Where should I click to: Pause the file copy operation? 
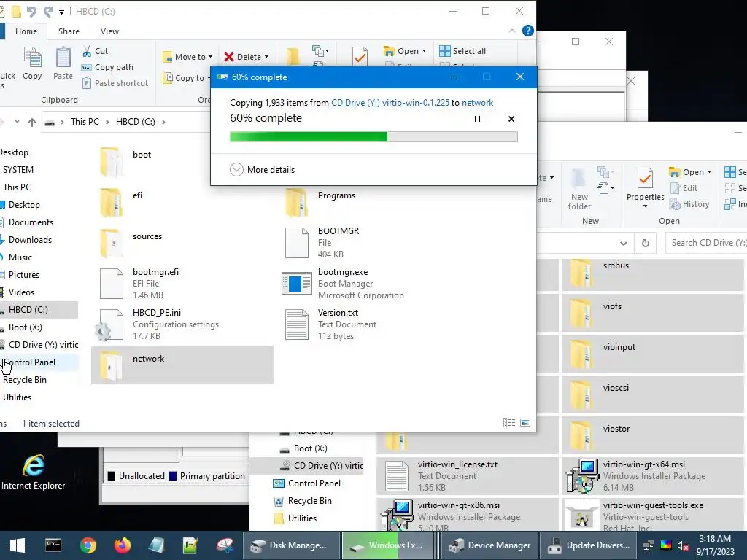pyautogui.click(x=477, y=119)
